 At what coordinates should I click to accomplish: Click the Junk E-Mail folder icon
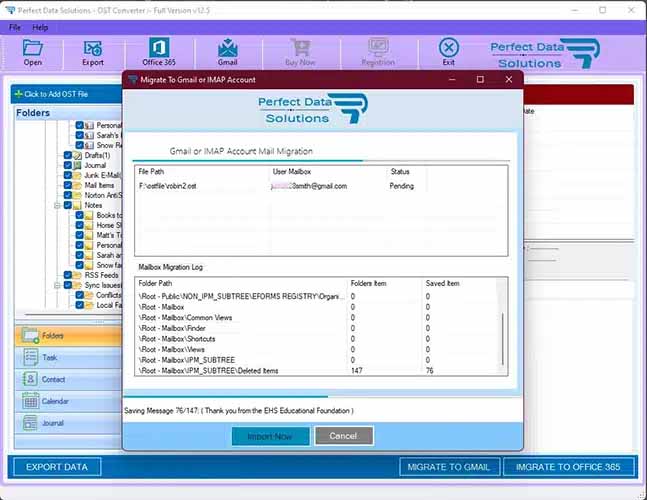point(78,175)
